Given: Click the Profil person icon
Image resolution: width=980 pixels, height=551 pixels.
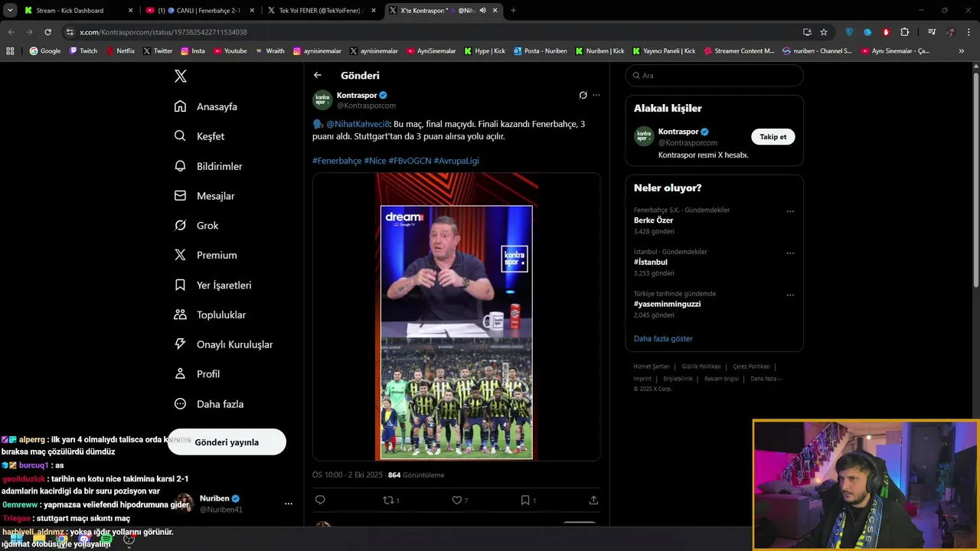Looking at the screenshot, I should tap(180, 373).
